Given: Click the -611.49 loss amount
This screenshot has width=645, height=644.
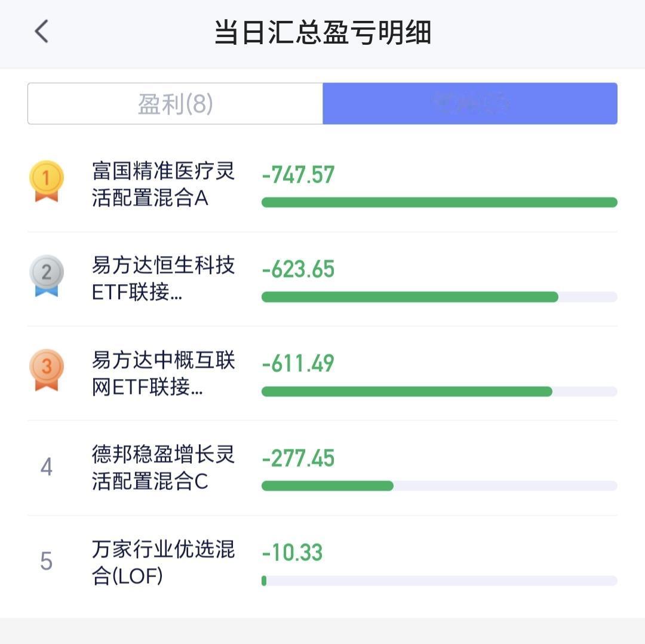Looking at the screenshot, I should (x=298, y=363).
